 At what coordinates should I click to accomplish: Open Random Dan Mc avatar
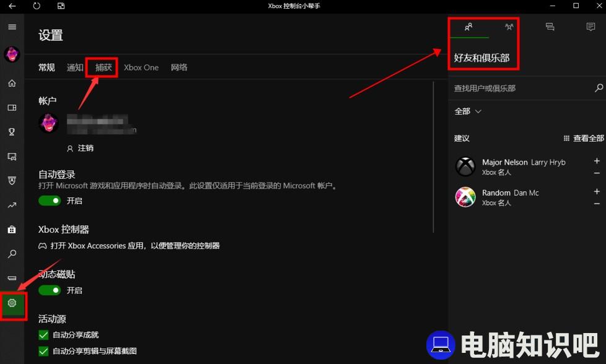tap(465, 197)
